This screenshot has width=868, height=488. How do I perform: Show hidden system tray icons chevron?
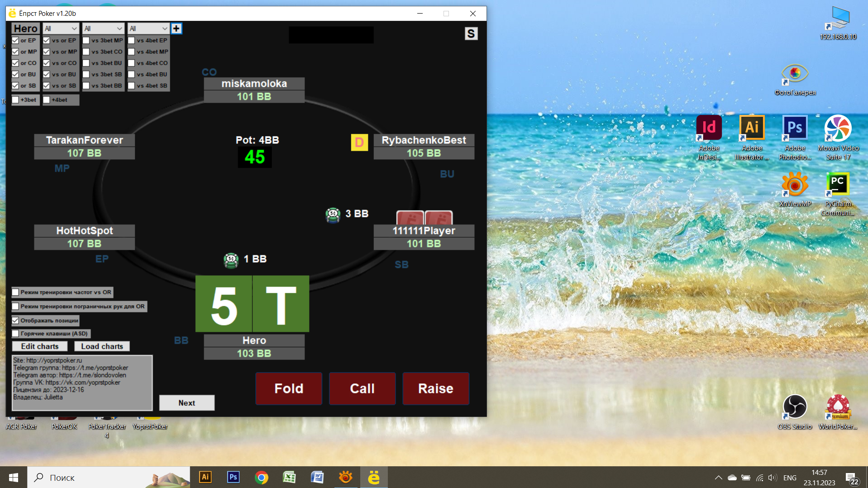[718, 478]
